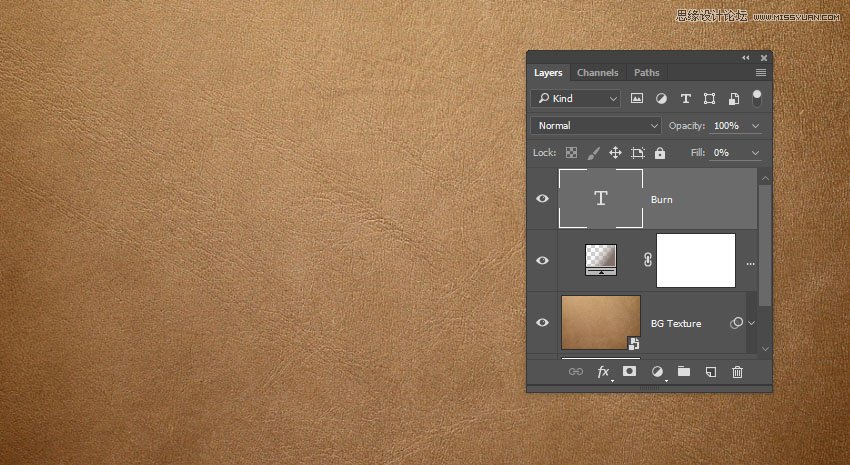
Task: Open the Layers panel options menu
Action: (x=761, y=73)
